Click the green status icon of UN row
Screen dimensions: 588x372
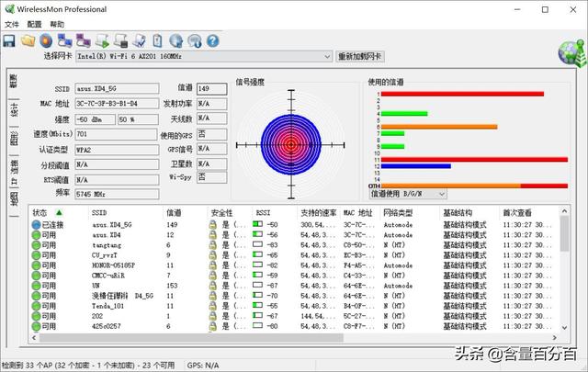click(x=36, y=286)
